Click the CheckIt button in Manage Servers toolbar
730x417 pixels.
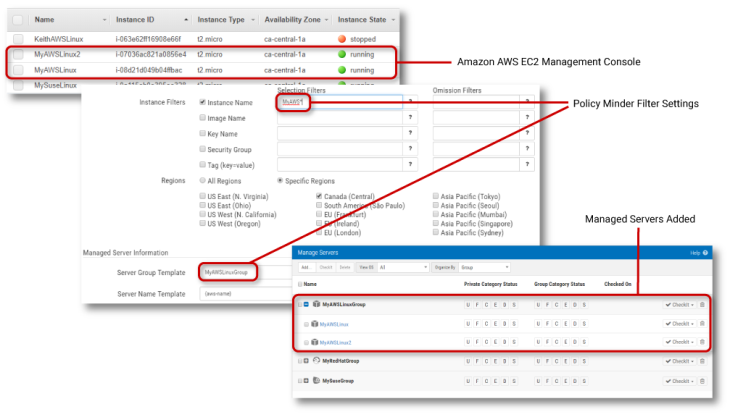point(325,268)
